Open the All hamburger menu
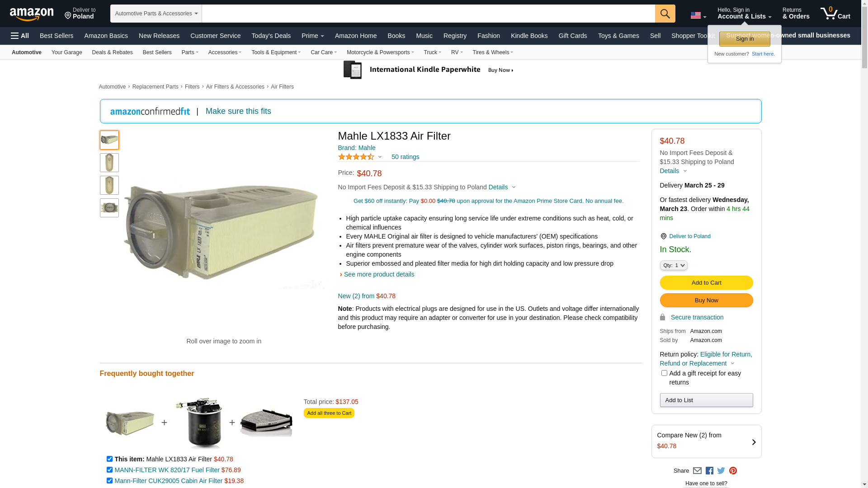 [20, 36]
